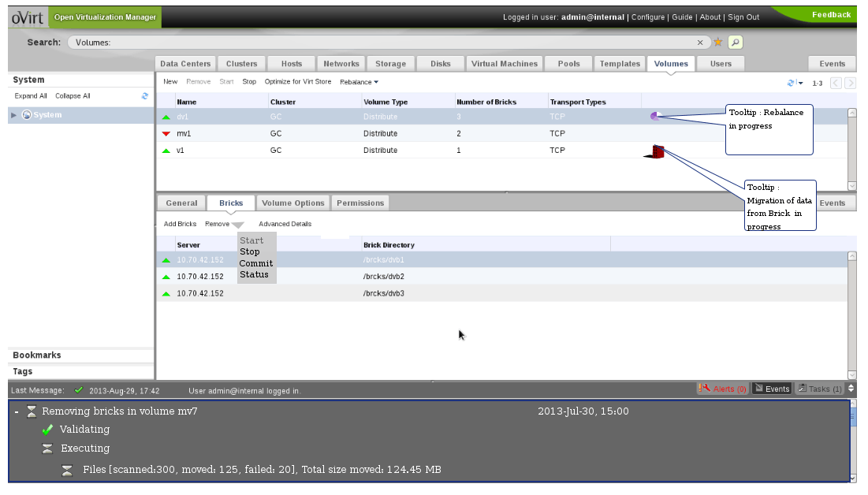Image resolution: width=868 pixels, height=495 pixels.
Task: Click Optimize for Virt Store
Action: click(298, 82)
